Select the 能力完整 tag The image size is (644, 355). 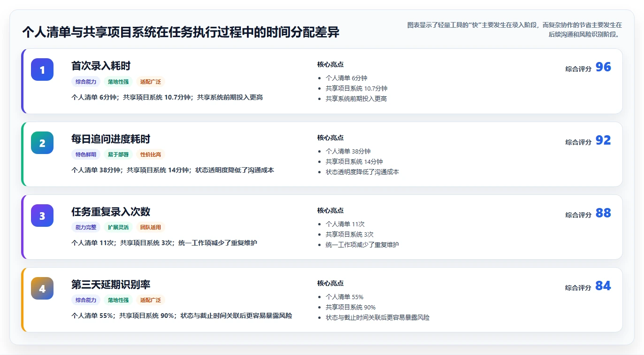[x=86, y=227]
